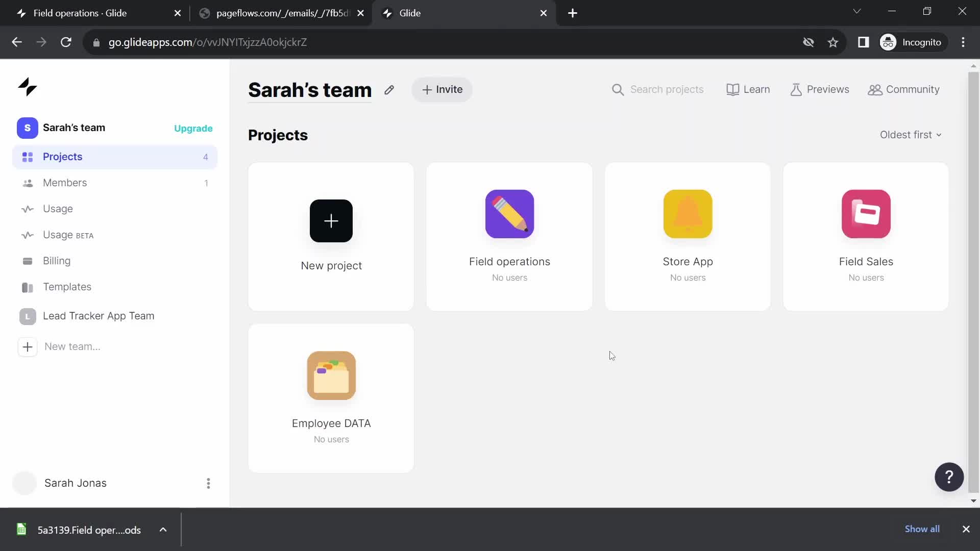Viewport: 980px width, 551px height.
Task: Close the downloads bar
Action: pos(966,529)
